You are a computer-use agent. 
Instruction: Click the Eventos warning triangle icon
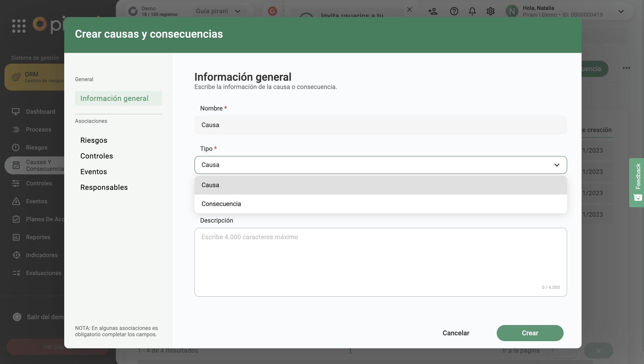point(16,201)
